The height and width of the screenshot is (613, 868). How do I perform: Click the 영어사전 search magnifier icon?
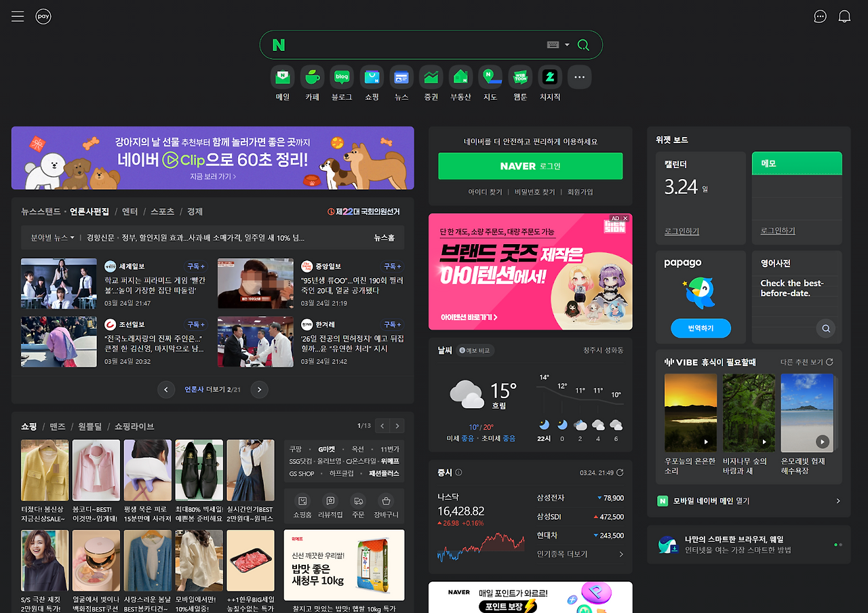pyautogui.click(x=826, y=328)
